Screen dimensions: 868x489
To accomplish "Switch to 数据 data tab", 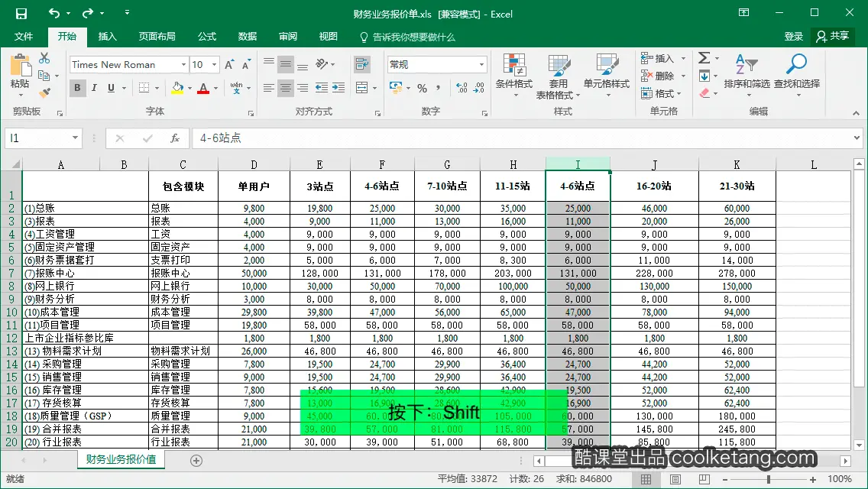I will pyautogui.click(x=248, y=37).
